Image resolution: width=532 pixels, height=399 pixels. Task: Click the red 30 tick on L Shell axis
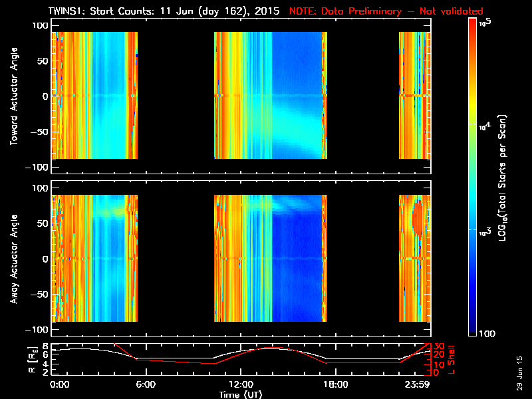[x=439, y=346]
